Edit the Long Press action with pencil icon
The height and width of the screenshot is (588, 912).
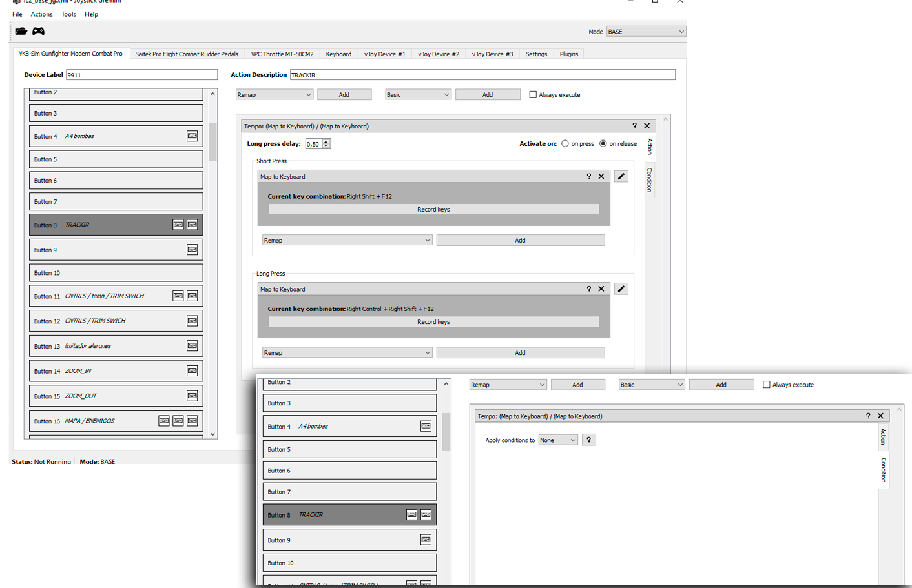point(621,289)
